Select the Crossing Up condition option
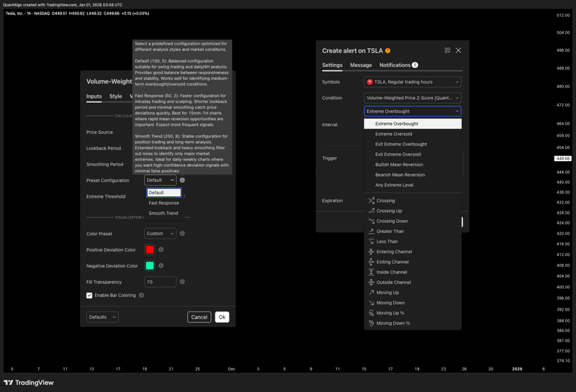Viewport: 576px width, 392px height. (x=389, y=211)
